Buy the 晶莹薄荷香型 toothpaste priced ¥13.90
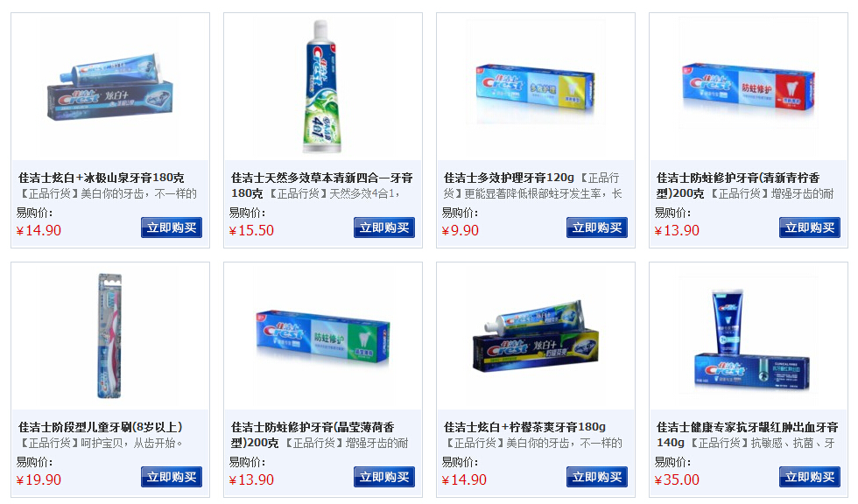This screenshot has width=858, height=504. (x=384, y=477)
